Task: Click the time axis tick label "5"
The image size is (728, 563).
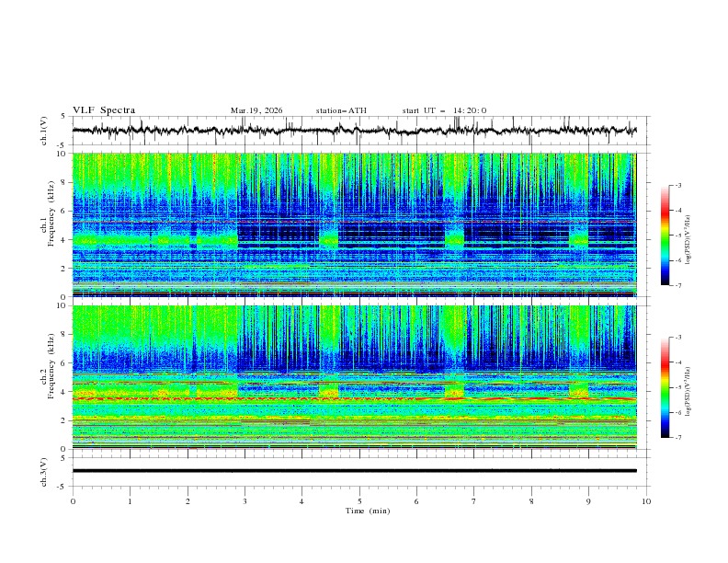Action: tap(359, 501)
